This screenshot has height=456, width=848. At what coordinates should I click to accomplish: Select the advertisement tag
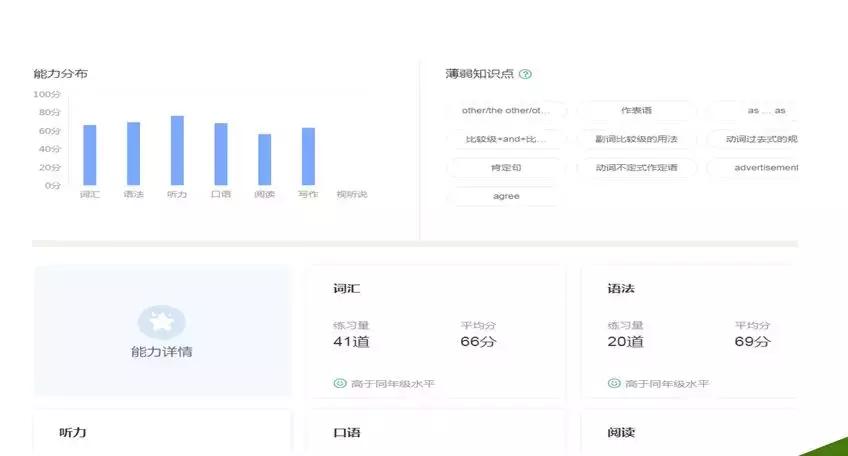tap(753, 168)
